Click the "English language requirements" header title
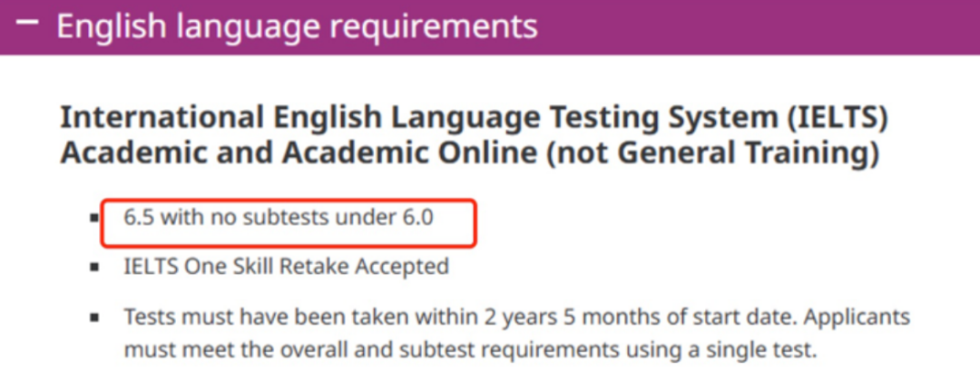The width and height of the screenshot is (980, 373). pos(297,26)
